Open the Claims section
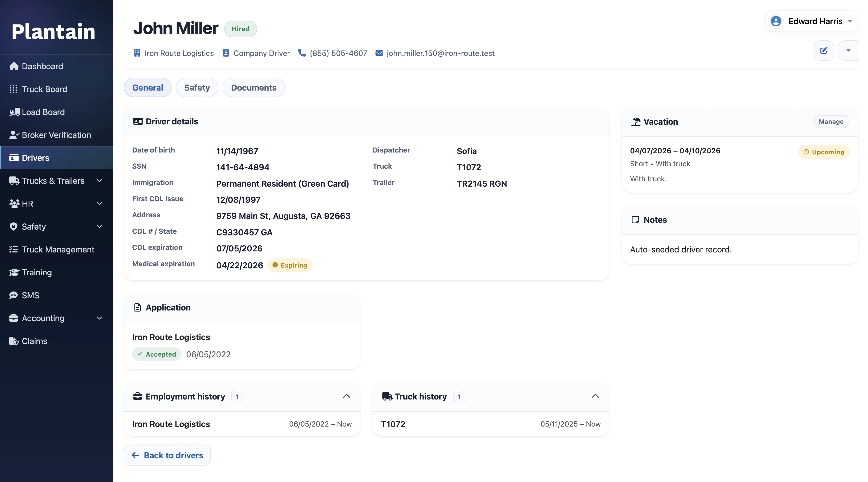The height and width of the screenshot is (482, 868). pos(34,341)
